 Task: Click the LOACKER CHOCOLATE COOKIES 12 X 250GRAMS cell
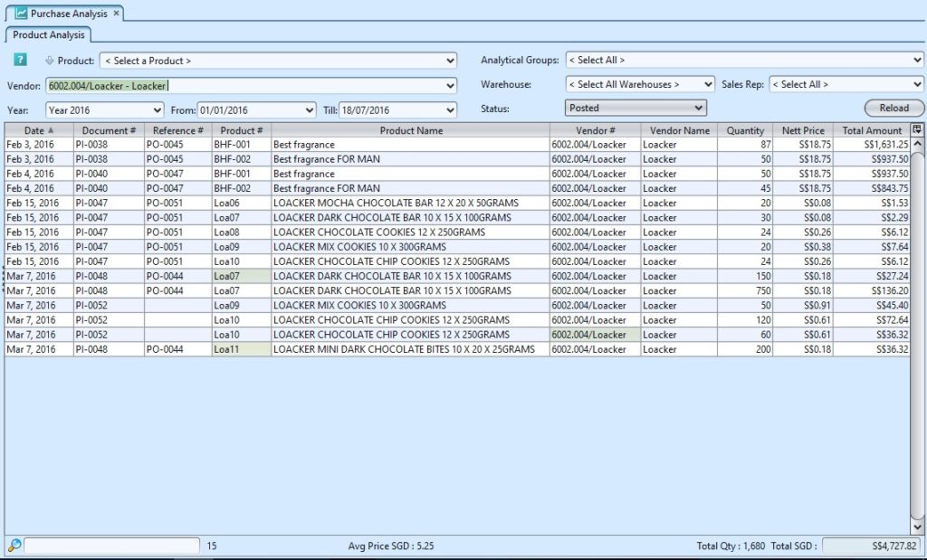point(410,233)
